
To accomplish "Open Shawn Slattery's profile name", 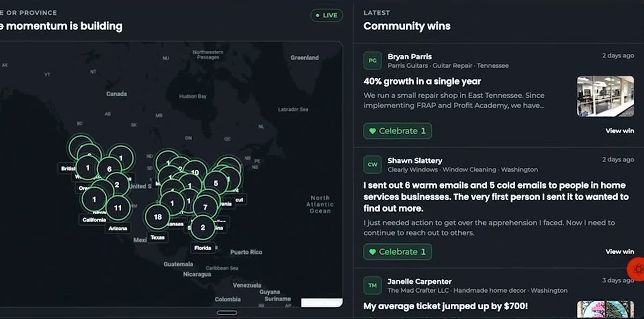I will tap(415, 161).
